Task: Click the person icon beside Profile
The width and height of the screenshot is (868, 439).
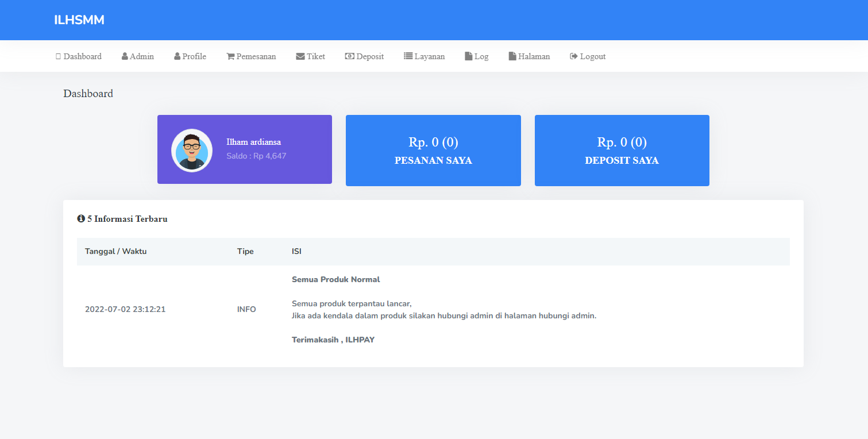Action: click(177, 56)
